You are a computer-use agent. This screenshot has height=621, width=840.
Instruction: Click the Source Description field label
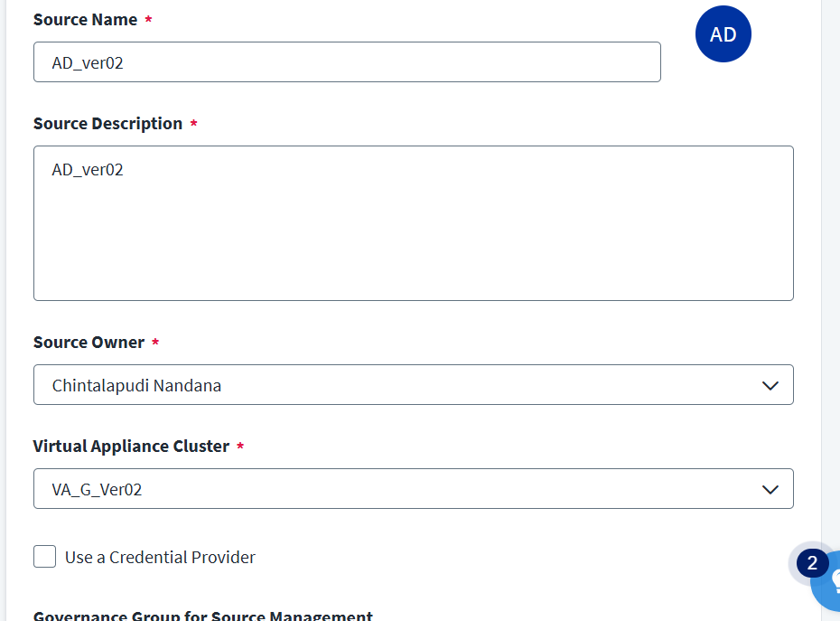click(107, 124)
